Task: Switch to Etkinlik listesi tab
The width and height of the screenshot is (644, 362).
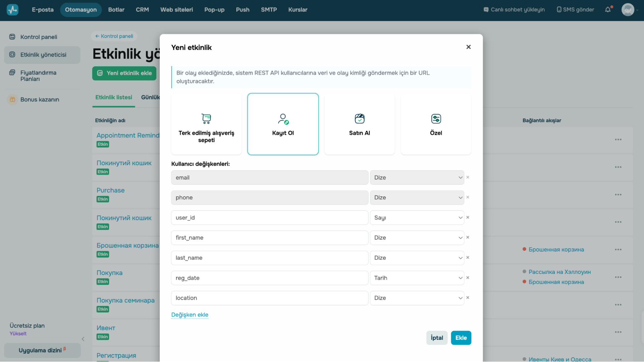Action: coord(114,97)
